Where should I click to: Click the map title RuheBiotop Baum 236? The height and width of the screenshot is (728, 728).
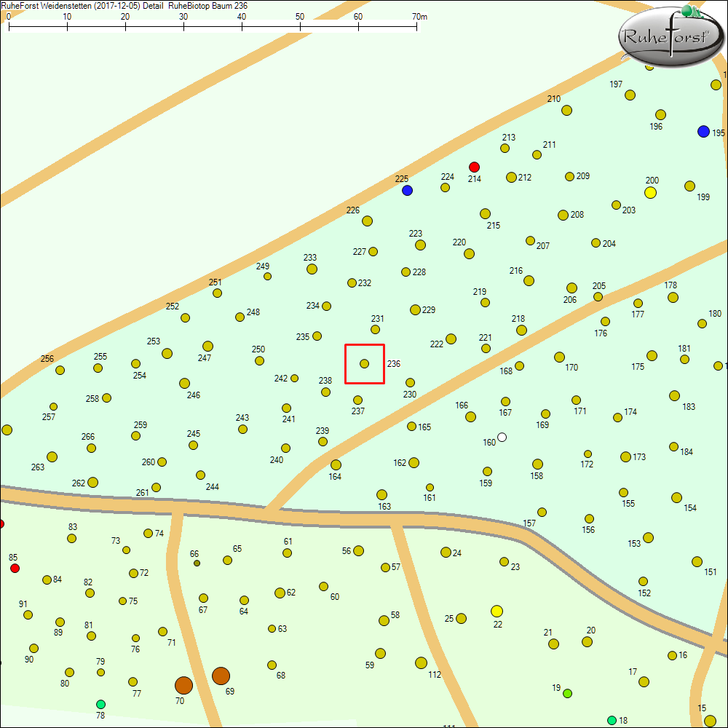(202, 5)
